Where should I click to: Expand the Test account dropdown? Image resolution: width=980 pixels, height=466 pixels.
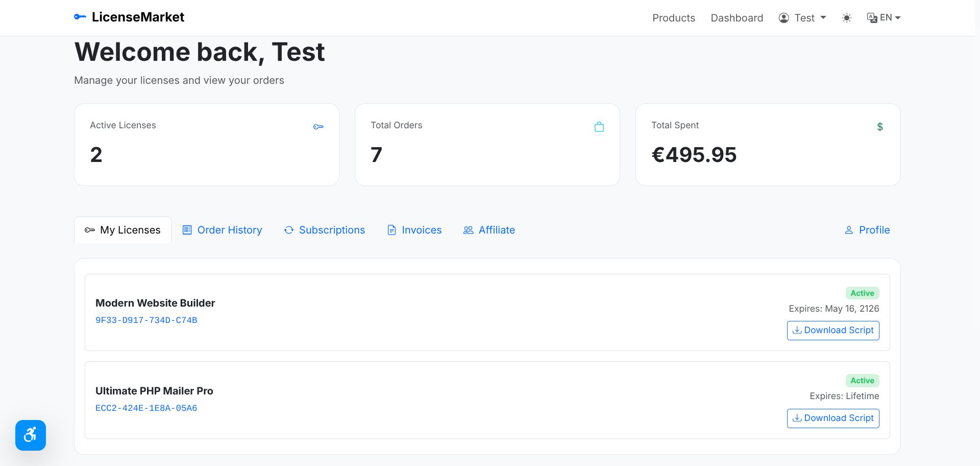802,18
